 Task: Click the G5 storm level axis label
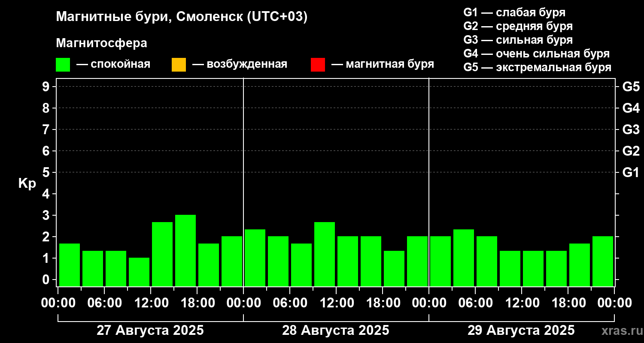[x=631, y=87]
